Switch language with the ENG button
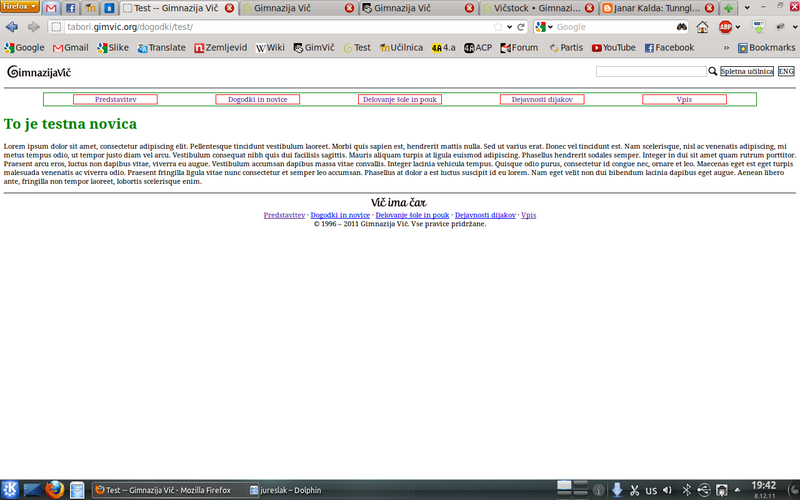This screenshot has height=500, width=800. [x=786, y=72]
